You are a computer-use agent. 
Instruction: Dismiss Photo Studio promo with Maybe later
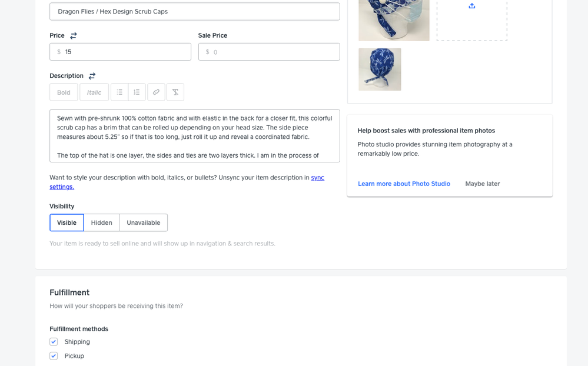pyautogui.click(x=482, y=184)
